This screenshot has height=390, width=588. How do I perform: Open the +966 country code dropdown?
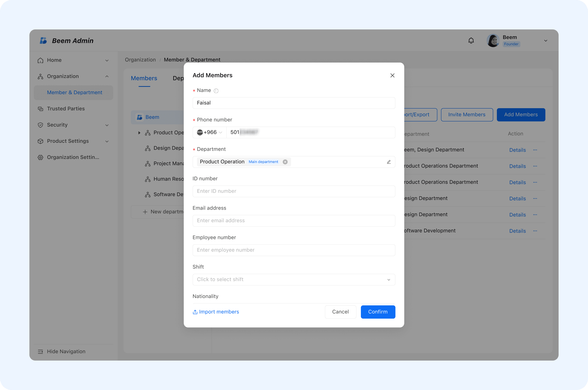point(209,132)
